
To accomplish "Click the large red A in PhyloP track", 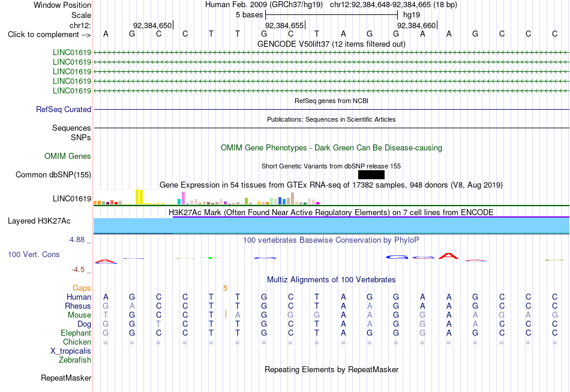I will pyautogui.click(x=448, y=256).
